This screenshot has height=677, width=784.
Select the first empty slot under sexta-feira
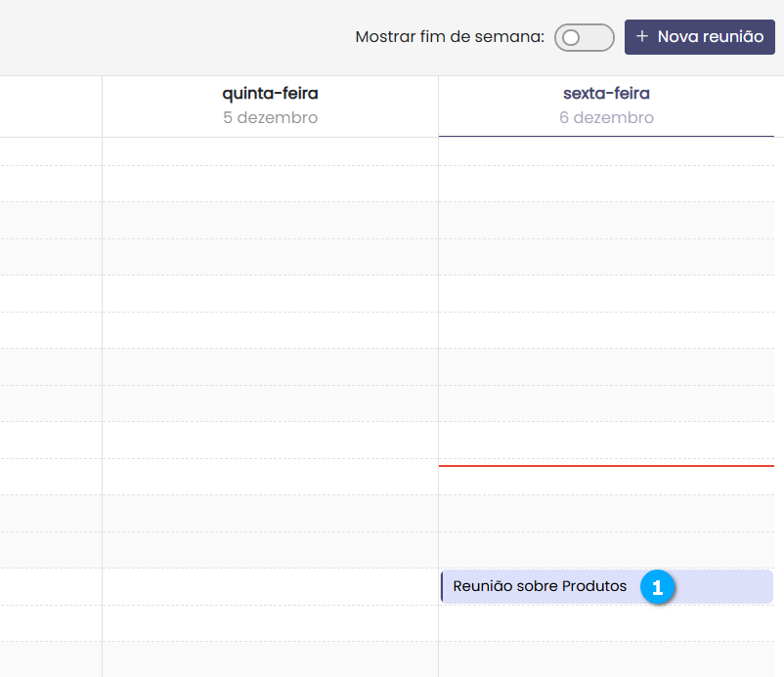pyautogui.click(x=606, y=151)
